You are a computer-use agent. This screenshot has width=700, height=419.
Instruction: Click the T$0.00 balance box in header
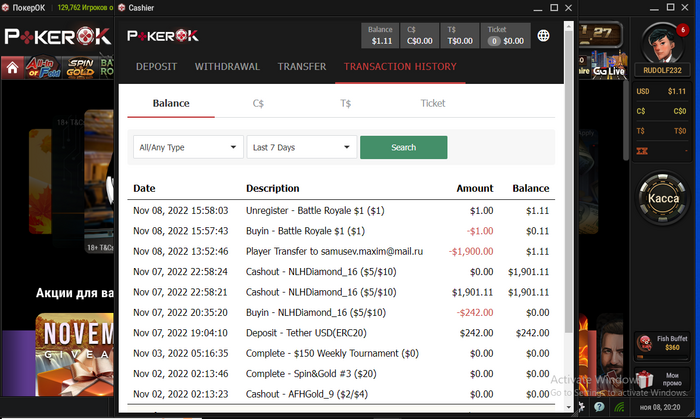460,36
